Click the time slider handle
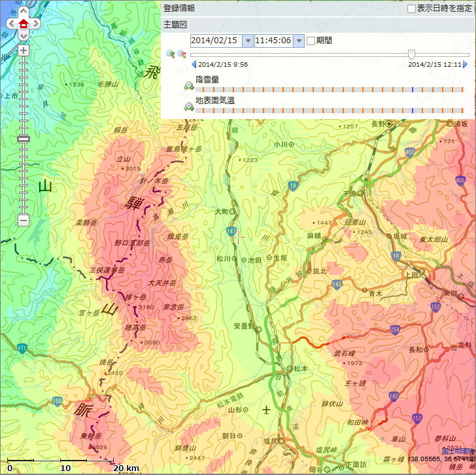The image size is (476, 475). [411, 54]
